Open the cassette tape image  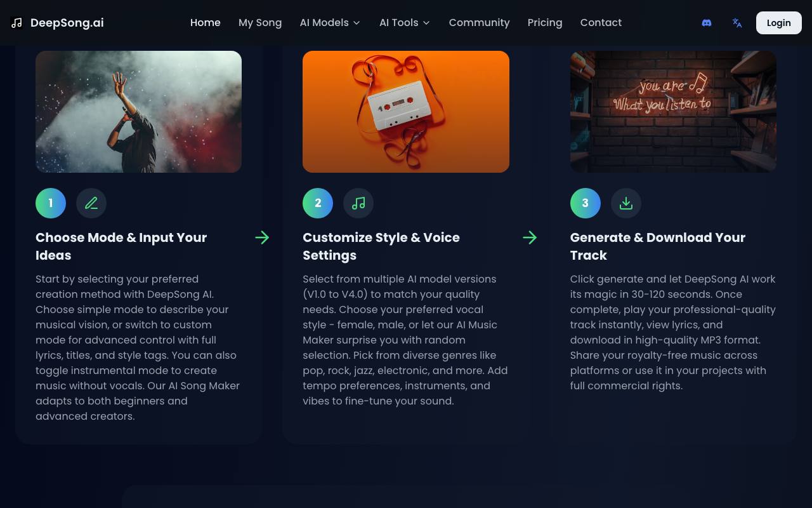(406, 112)
